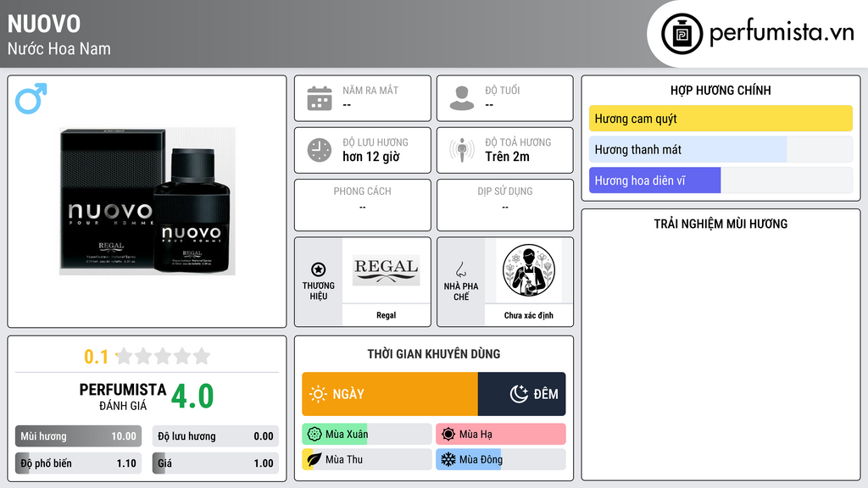Click the male gender symbol icon

pos(31,98)
